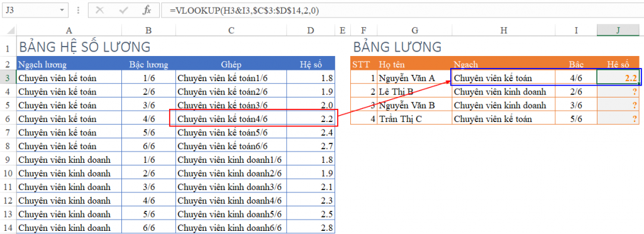
Task: Select the STT header cell
Action: click(x=364, y=64)
